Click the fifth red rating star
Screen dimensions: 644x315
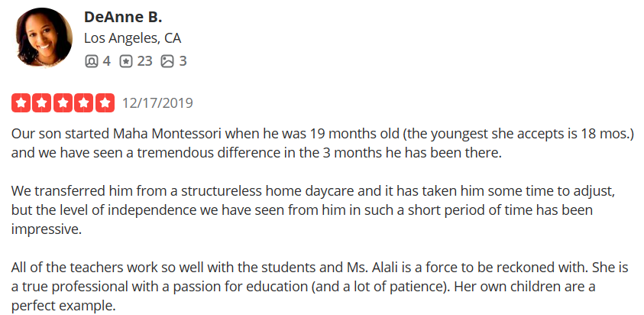point(105,102)
